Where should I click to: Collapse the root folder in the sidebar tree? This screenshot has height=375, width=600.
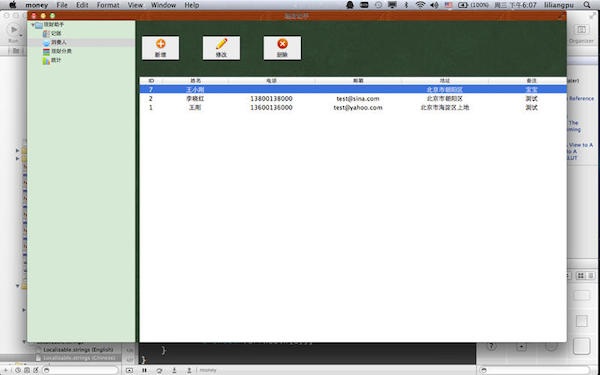[x=33, y=24]
